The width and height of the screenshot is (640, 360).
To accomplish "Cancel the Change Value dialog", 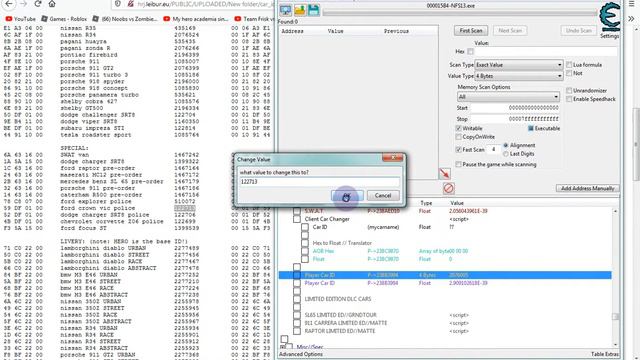I will point(383,196).
